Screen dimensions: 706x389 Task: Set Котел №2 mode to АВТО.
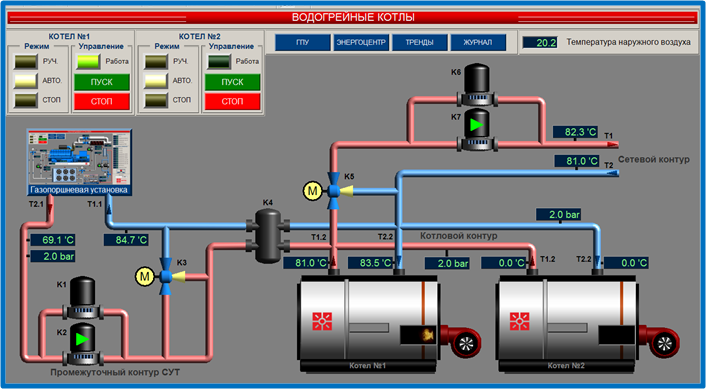(x=156, y=81)
